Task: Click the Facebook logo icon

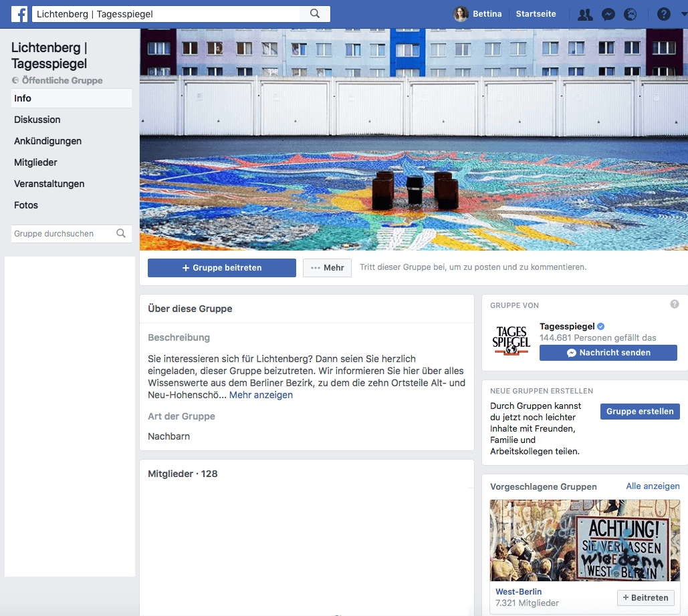Action: [x=19, y=14]
